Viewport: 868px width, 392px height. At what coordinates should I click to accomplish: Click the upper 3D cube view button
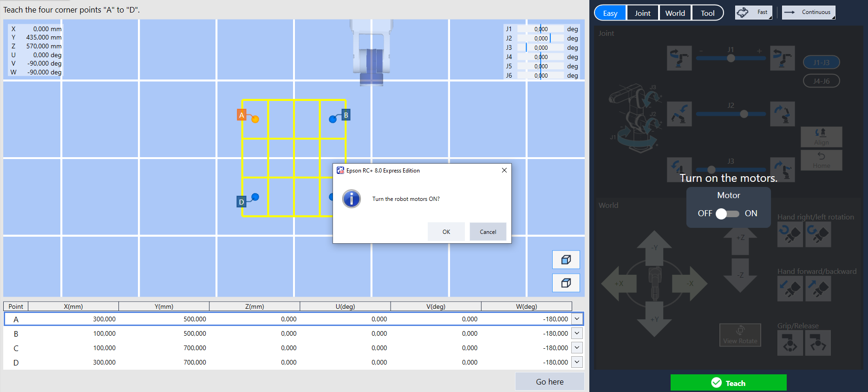(566, 259)
